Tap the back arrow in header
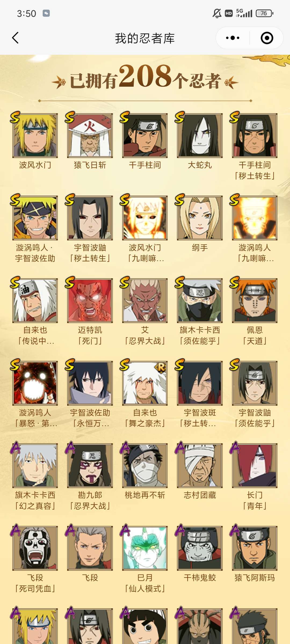Image resolution: width=290 pixels, height=644 pixels. click(x=16, y=38)
